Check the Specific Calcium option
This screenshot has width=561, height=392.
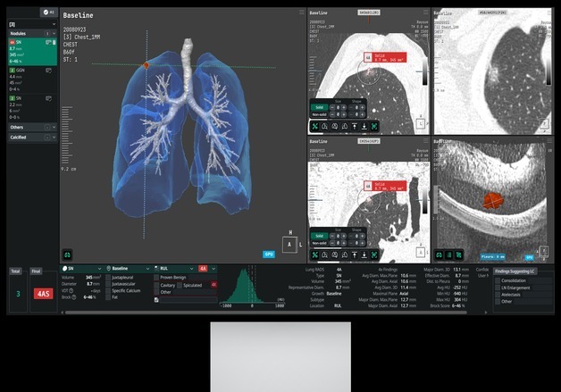coord(108,290)
